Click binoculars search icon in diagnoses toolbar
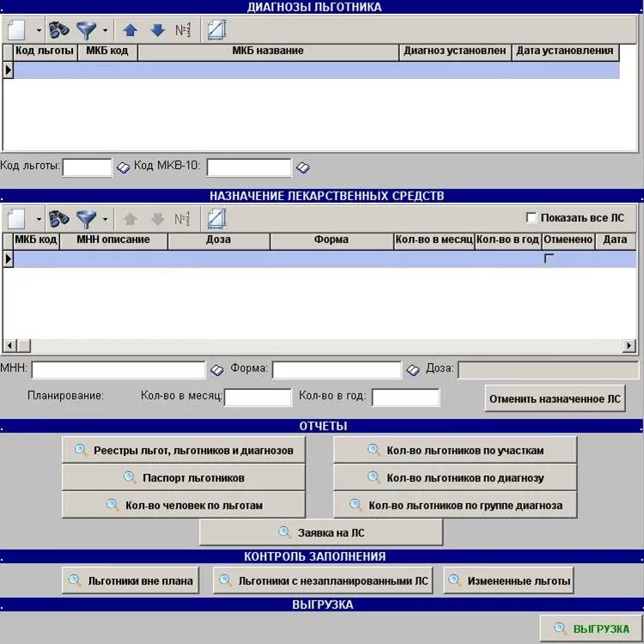This screenshot has height=644, width=644. tap(58, 30)
